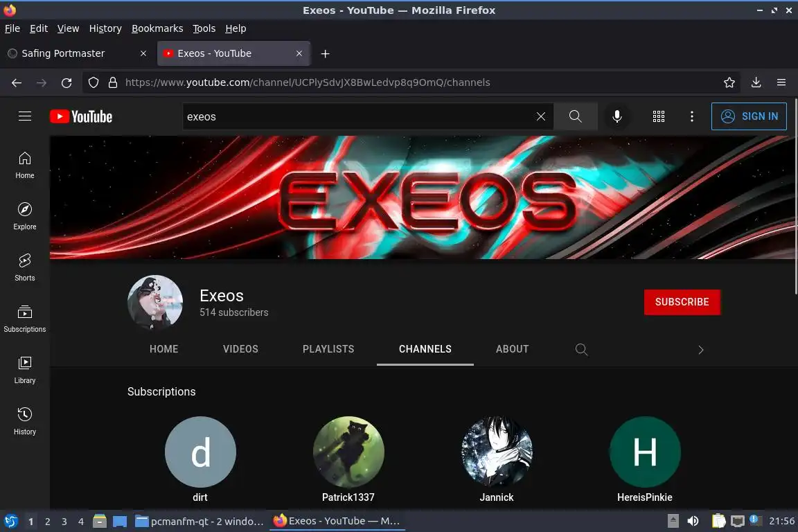Open the Help menu

236,28
